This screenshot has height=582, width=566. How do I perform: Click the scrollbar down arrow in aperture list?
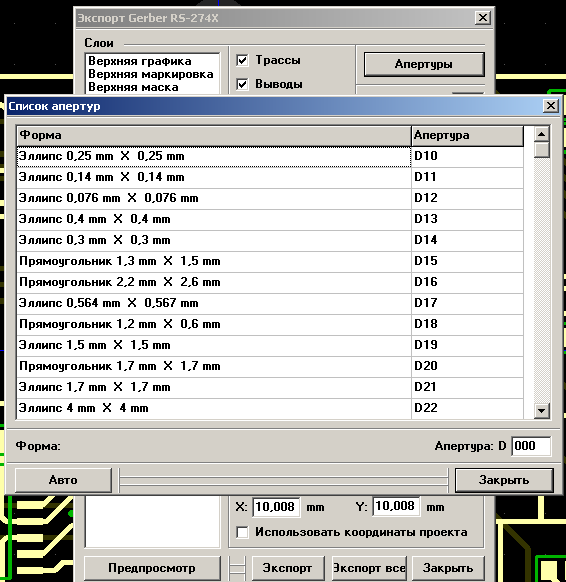542,411
